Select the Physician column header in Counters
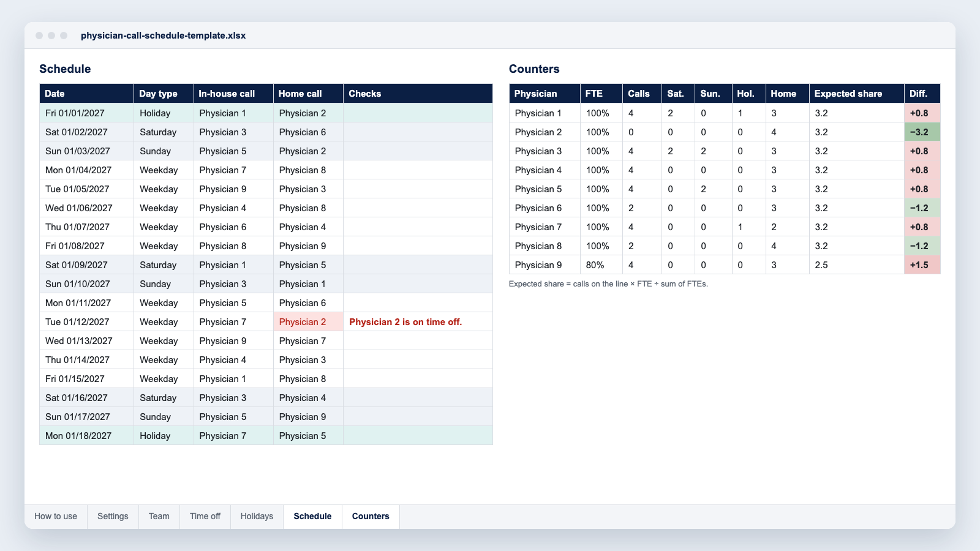The width and height of the screenshot is (980, 551). [x=545, y=94]
